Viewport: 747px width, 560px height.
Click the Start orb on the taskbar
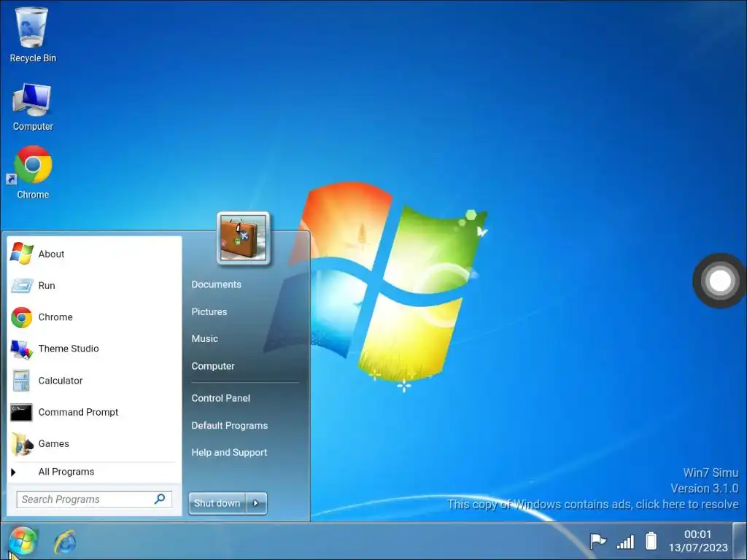tap(23, 542)
